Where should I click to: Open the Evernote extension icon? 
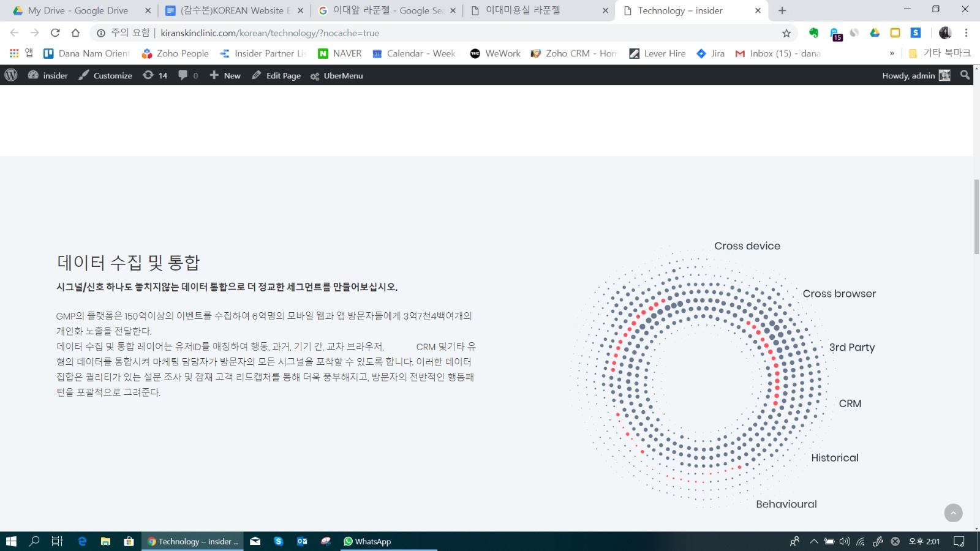click(813, 33)
